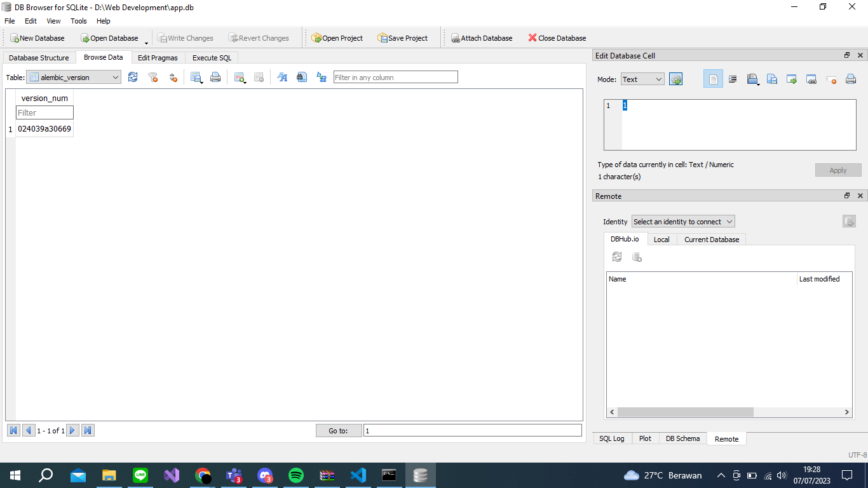Screen dimensions: 868x488
Task: Switch to the Local tab in Remote panel
Action: tap(662, 240)
